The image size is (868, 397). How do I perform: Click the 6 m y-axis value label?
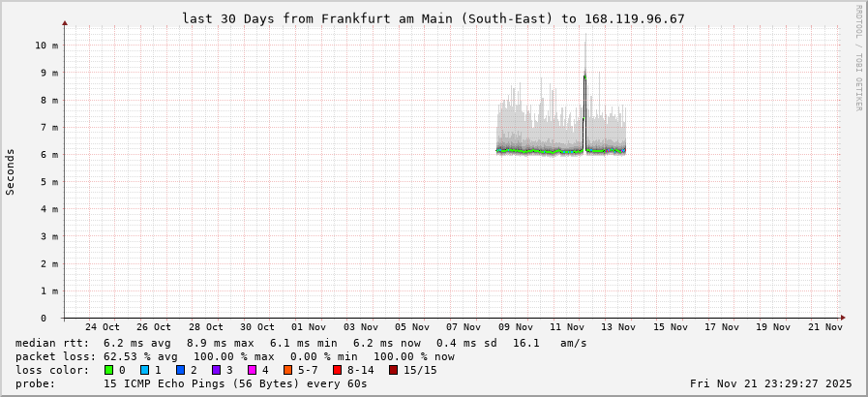point(49,155)
